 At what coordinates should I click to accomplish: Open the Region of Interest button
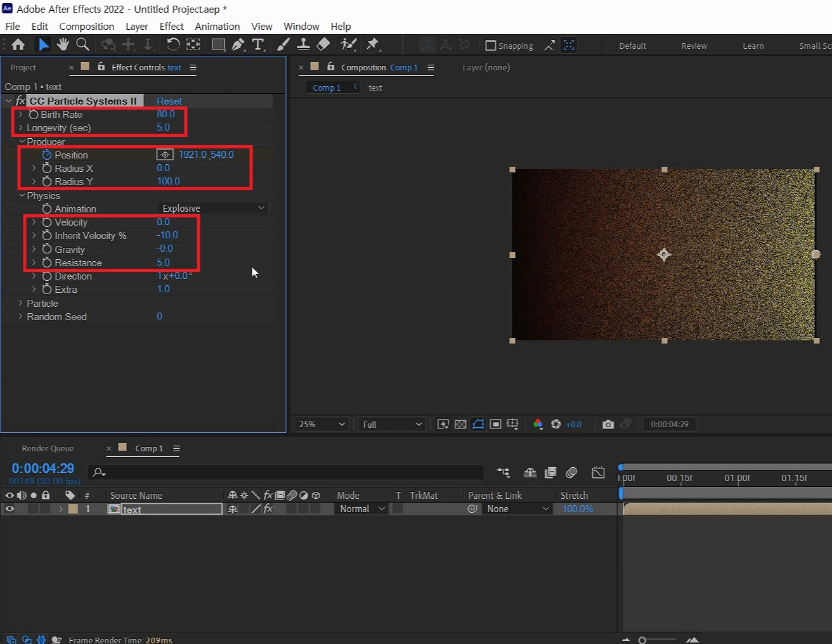pyautogui.click(x=496, y=424)
